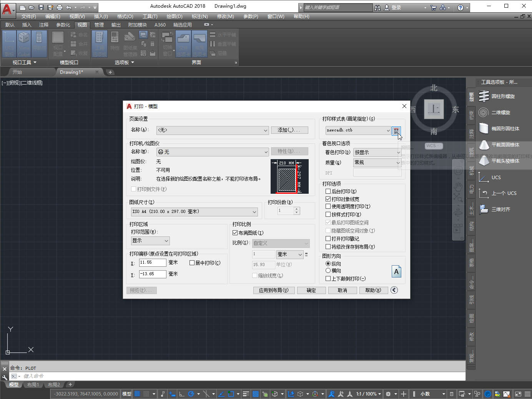Enable plot with plot styles checkbox (按样式打印)

(328, 214)
